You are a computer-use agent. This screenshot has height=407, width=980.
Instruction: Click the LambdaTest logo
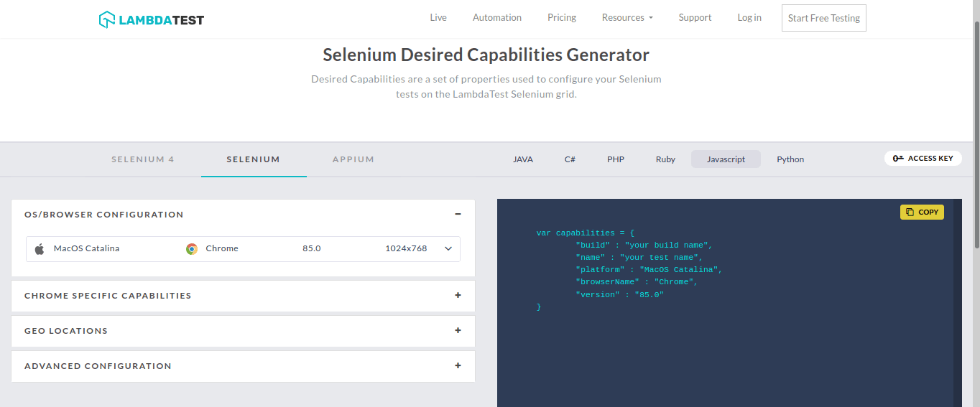tap(152, 19)
